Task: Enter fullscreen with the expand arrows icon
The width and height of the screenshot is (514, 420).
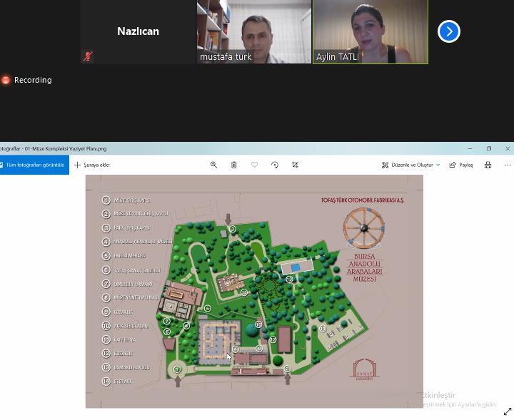Action: point(508,411)
